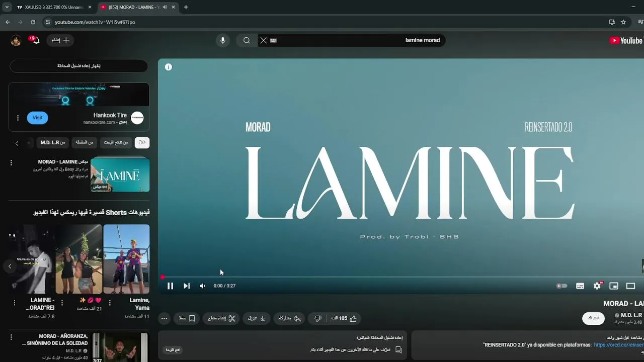Image resolution: width=644 pixels, height=362 pixels.
Task: Reveal more shorts with the shelf arrow
Action: 10,266
